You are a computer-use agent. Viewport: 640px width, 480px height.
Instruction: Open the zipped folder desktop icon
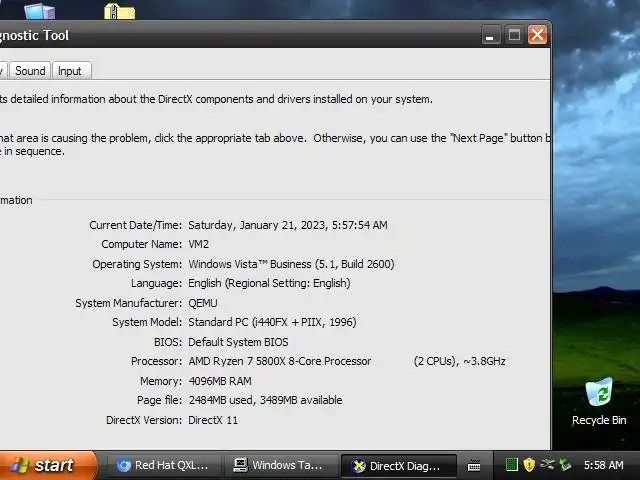click(119, 11)
